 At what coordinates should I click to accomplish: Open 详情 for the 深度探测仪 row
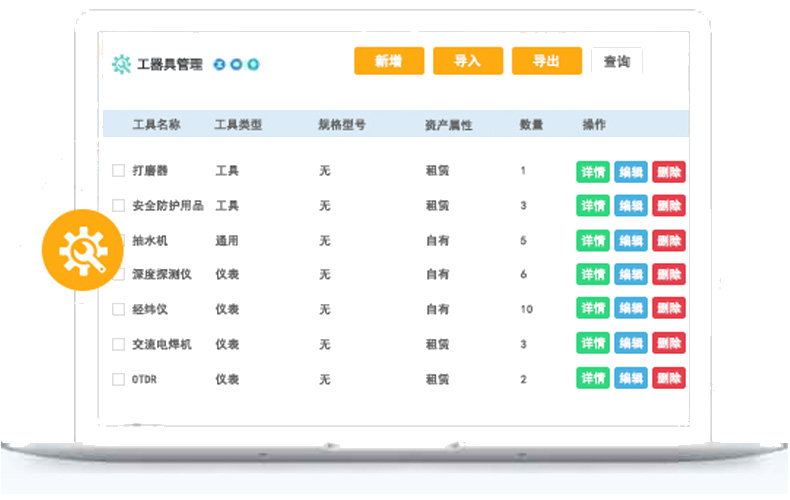[593, 274]
